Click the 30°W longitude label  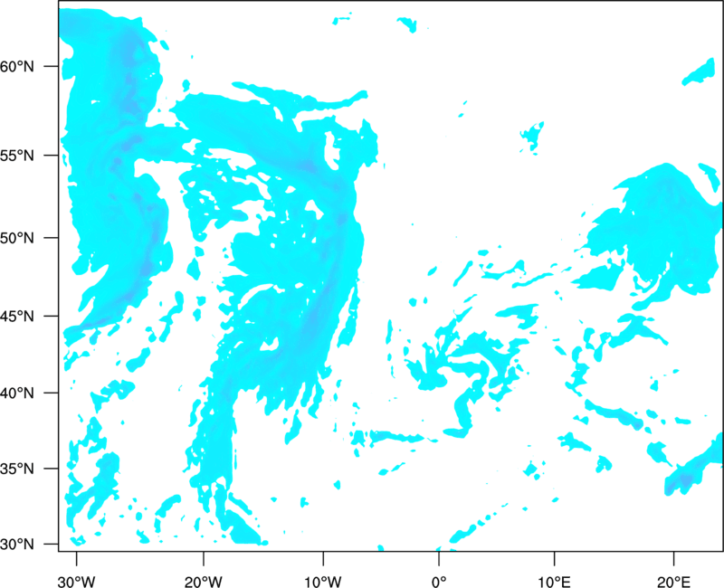coord(77,582)
